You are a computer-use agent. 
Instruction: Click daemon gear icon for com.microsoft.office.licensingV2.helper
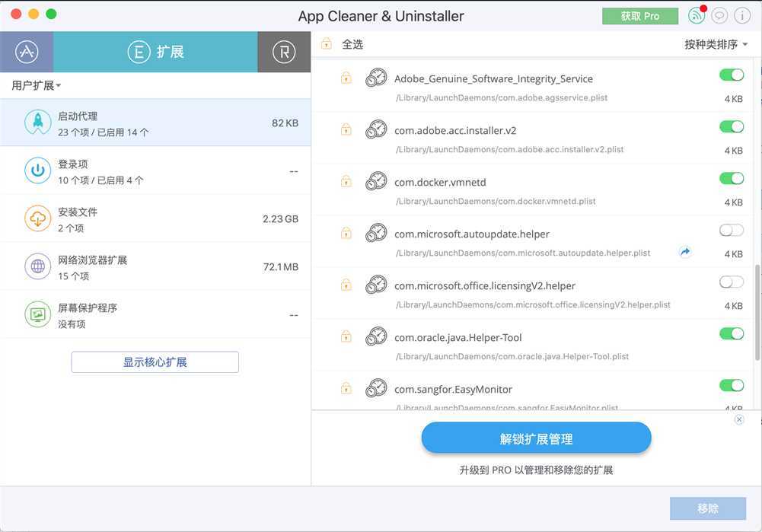pos(376,285)
